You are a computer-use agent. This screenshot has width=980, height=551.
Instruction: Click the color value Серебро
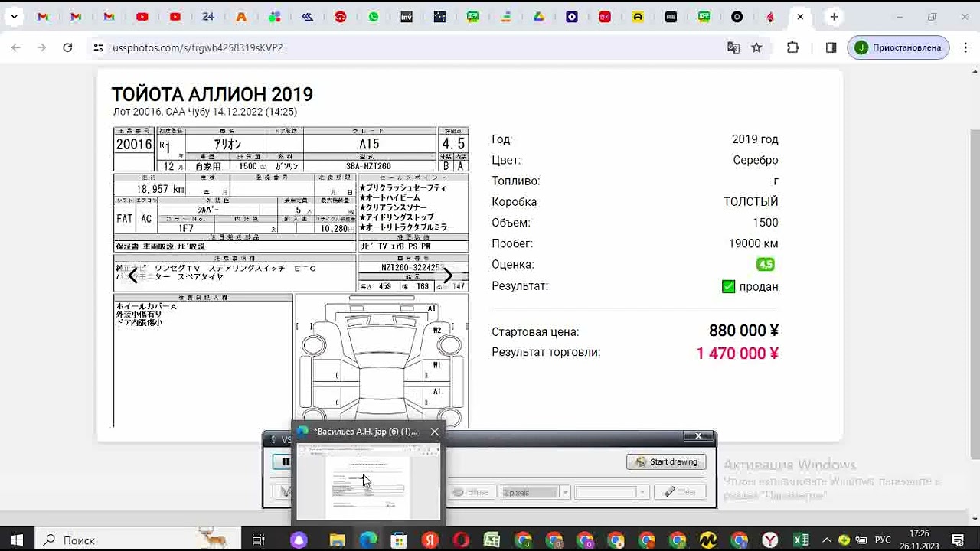click(x=756, y=160)
